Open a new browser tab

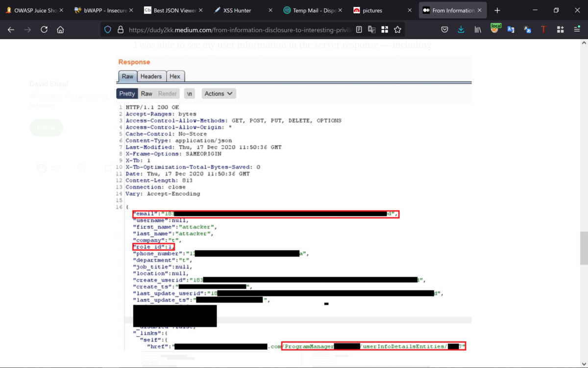tap(497, 10)
